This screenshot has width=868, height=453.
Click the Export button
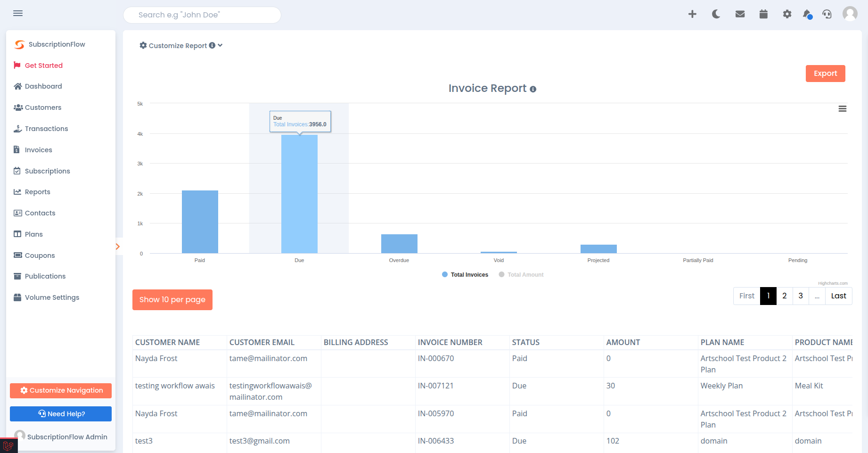point(825,73)
